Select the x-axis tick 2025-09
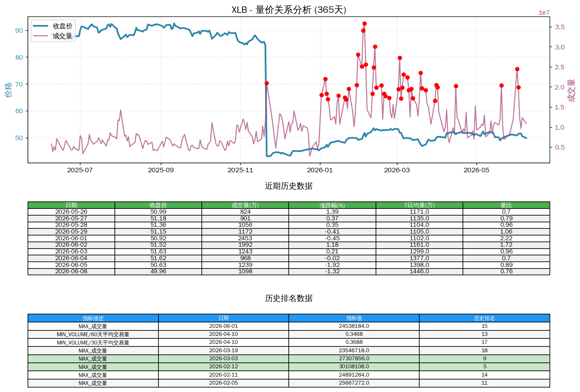This screenshot has width=580, height=392. tap(161, 170)
